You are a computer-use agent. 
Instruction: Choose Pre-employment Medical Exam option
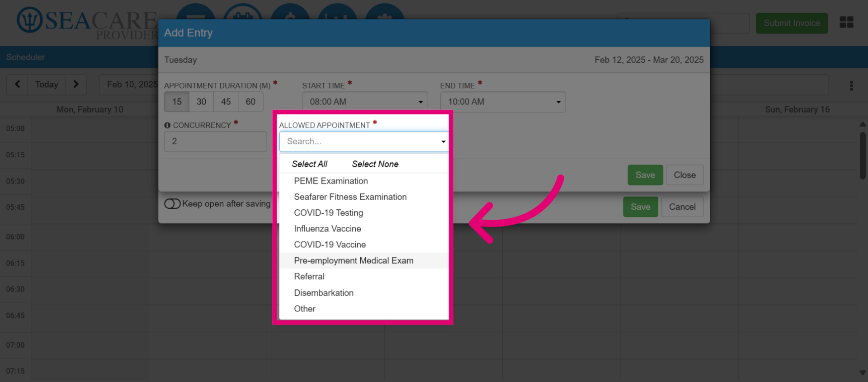(x=364, y=260)
